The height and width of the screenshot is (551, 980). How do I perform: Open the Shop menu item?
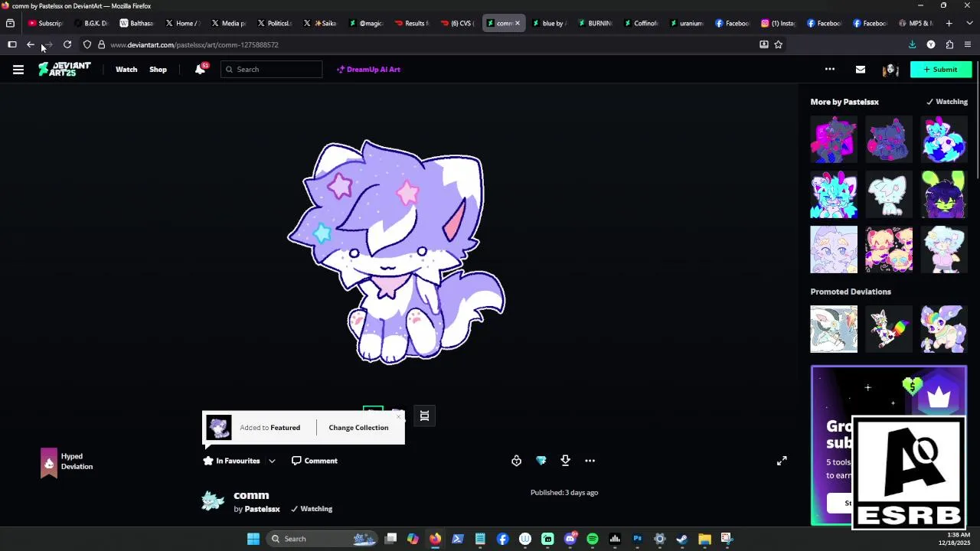coord(158,70)
